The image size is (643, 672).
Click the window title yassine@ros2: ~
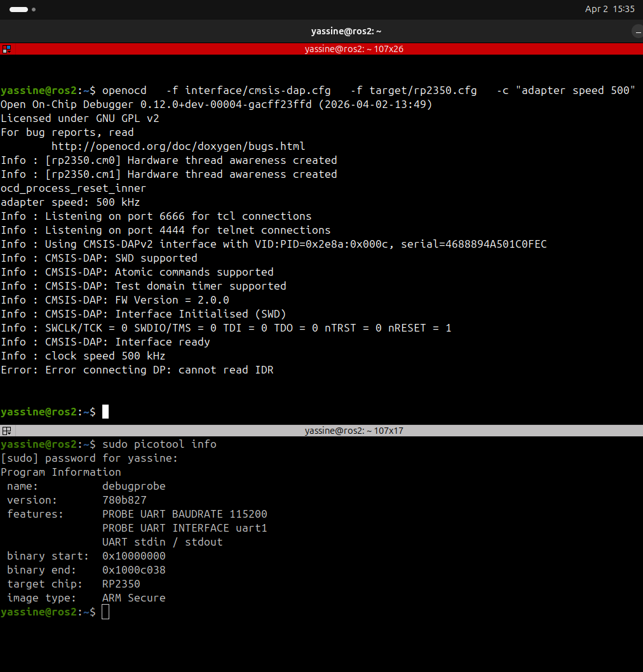pyautogui.click(x=346, y=31)
